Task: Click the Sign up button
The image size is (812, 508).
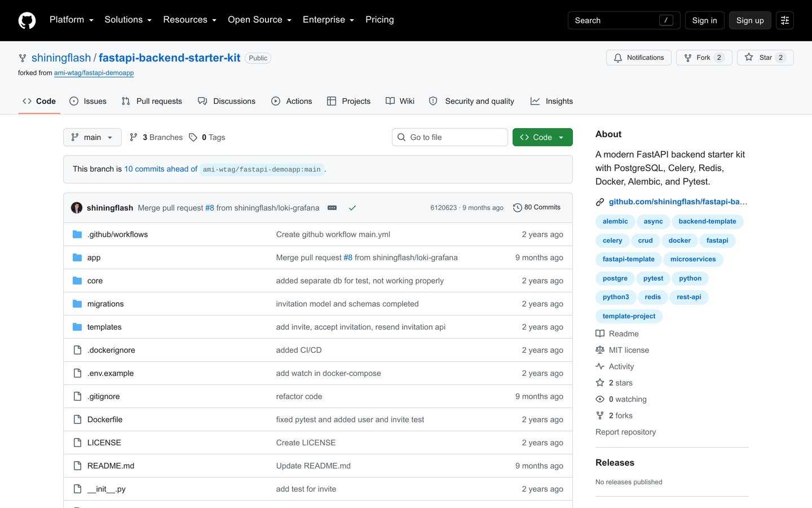Action: point(750,20)
